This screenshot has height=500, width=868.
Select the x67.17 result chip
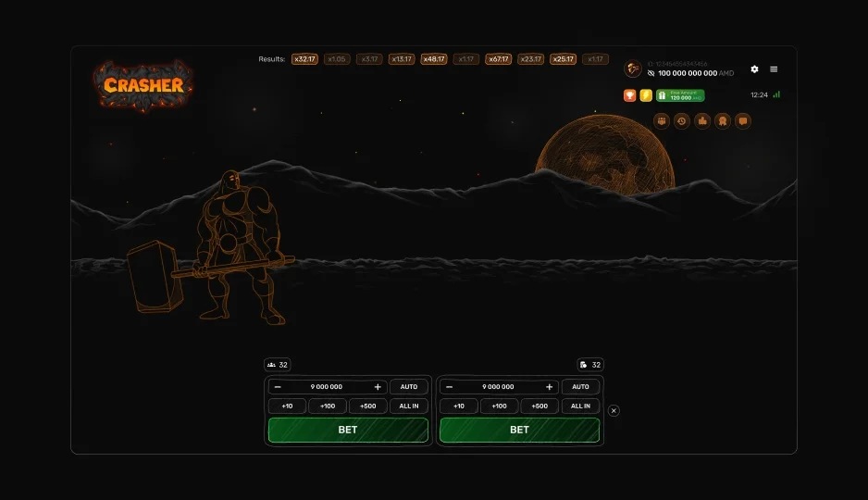pos(499,59)
